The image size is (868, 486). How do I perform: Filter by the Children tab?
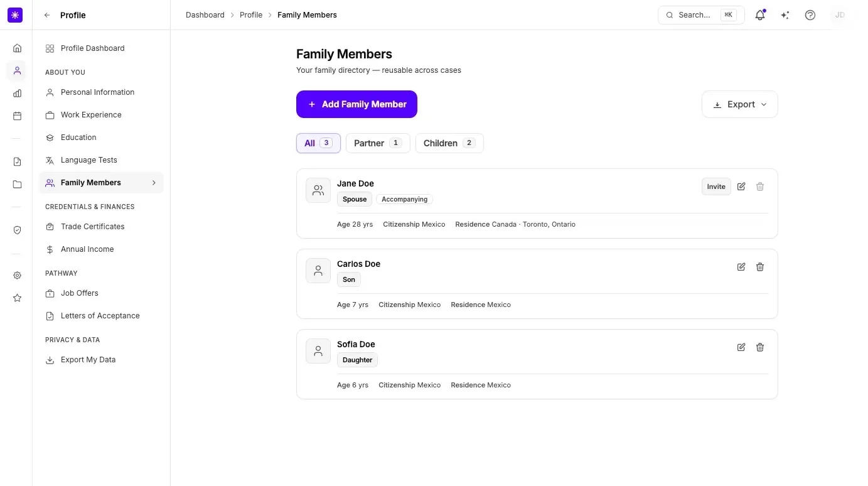(x=449, y=143)
